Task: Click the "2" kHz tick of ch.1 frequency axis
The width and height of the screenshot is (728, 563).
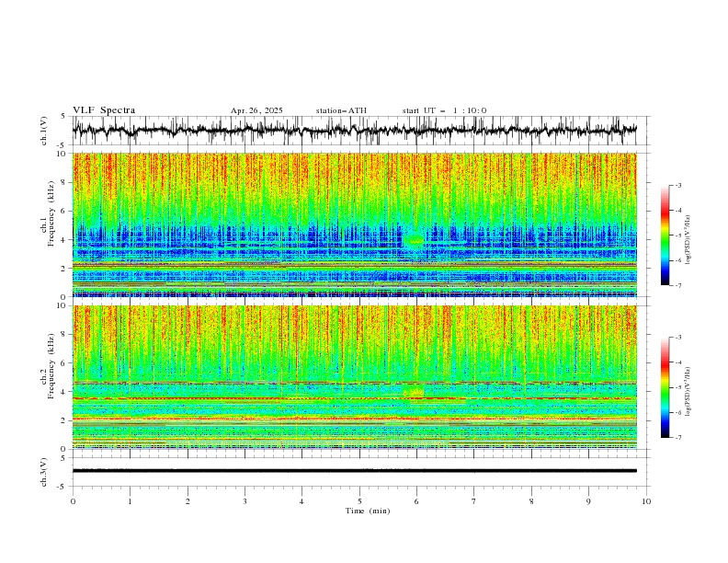Action: coord(65,269)
